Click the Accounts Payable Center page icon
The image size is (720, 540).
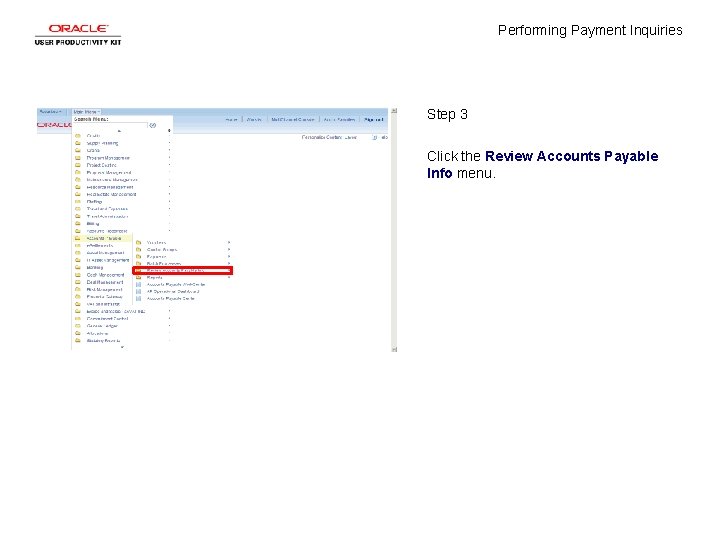coord(139,298)
